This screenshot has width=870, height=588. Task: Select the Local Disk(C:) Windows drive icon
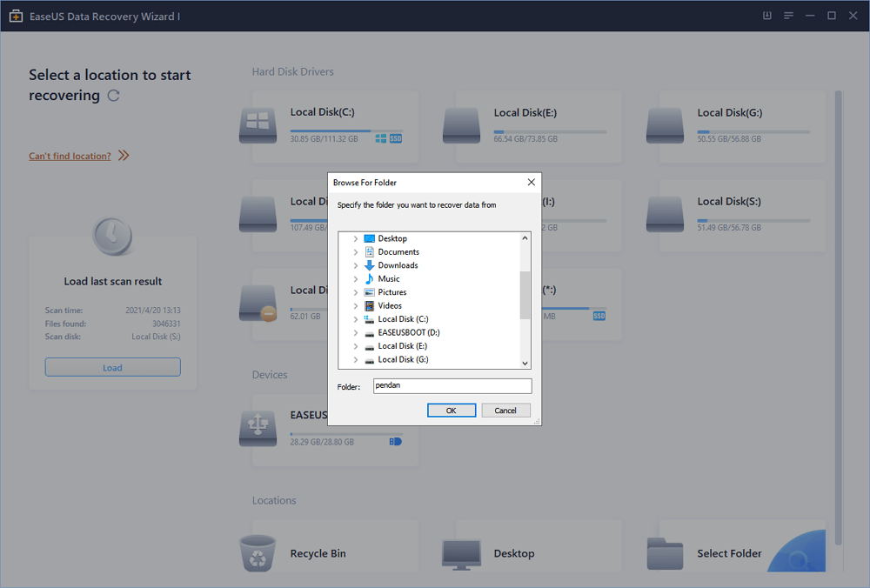coord(258,126)
